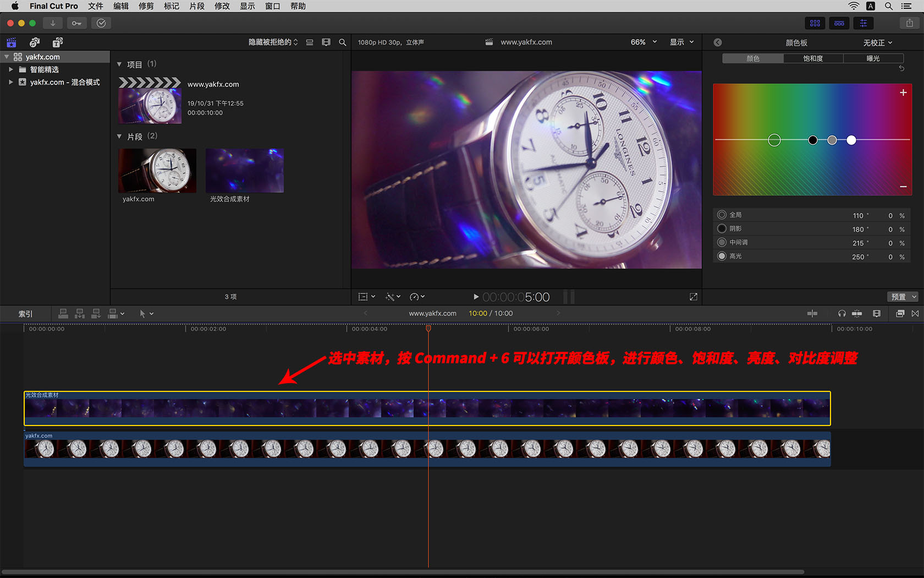Click the 索引 index button
Screen dimensions: 924x578
pos(25,314)
